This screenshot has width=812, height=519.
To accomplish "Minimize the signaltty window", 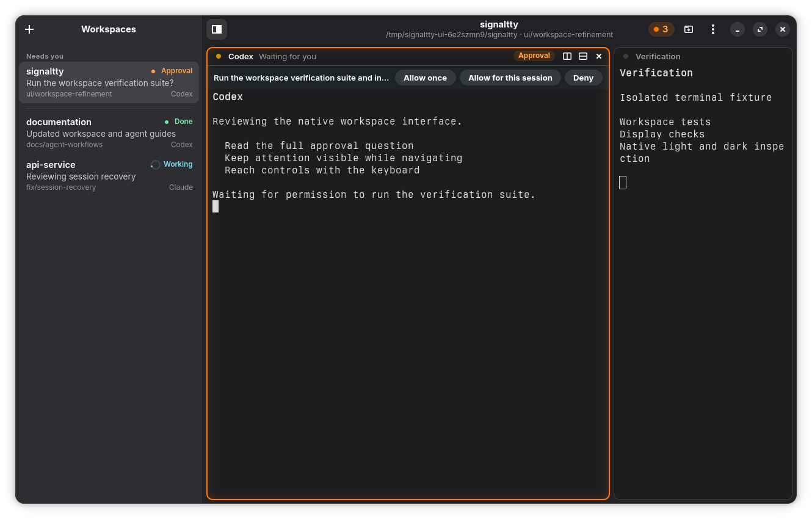I will point(738,29).
